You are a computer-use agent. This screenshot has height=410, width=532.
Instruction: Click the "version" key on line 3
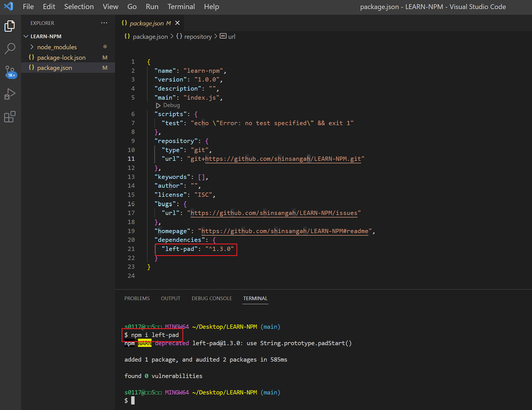coord(171,80)
